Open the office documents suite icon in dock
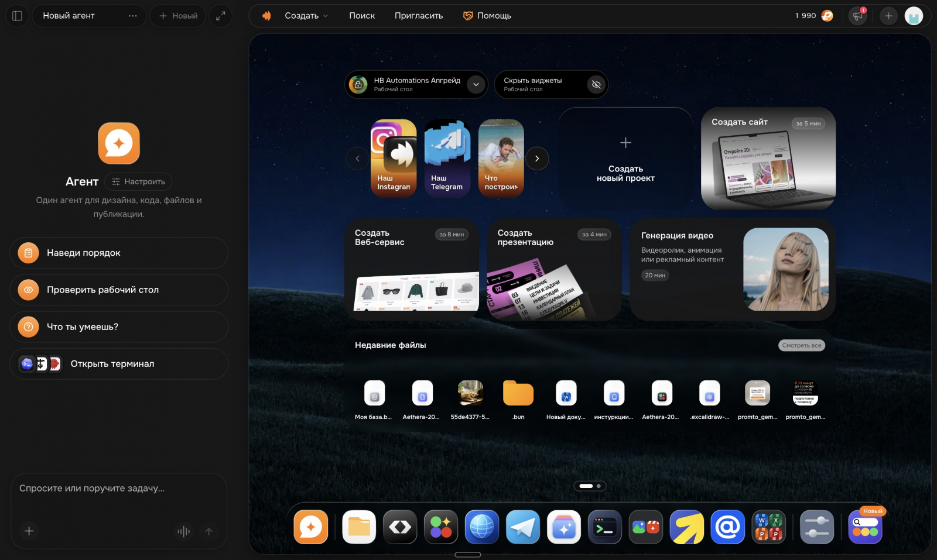The height and width of the screenshot is (560, 937). [x=769, y=527]
